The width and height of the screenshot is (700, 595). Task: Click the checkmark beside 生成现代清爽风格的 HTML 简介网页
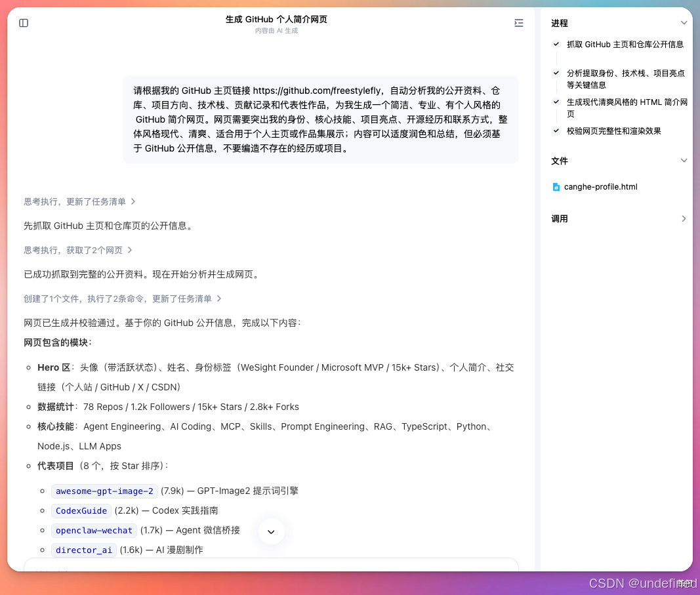tap(556, 102)
